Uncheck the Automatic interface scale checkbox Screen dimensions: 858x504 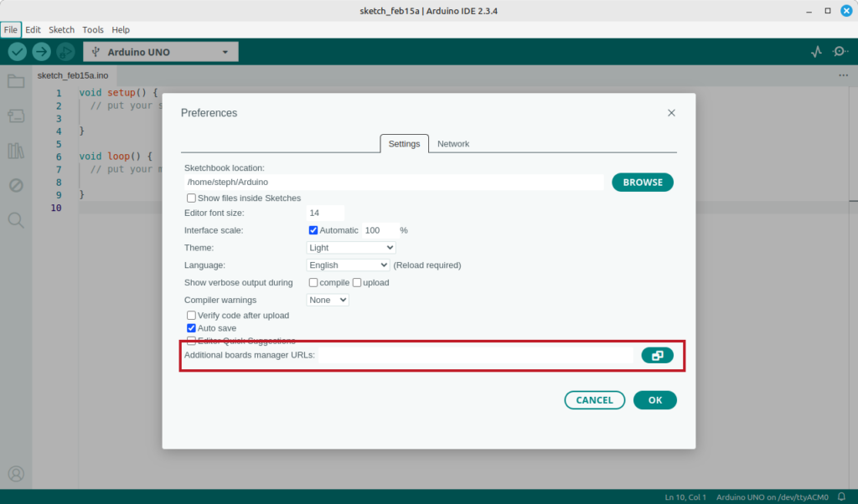pos(313,230)
